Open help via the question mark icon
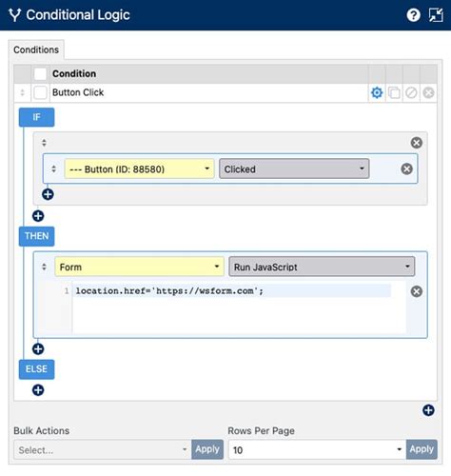Screen dimensions: 451x476 tap(413, 15)
